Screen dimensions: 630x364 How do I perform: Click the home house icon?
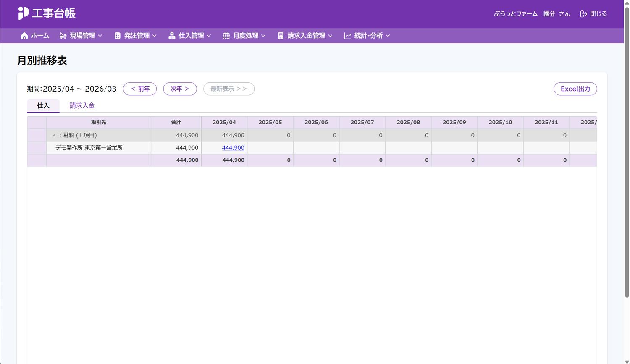coord(24,36)
